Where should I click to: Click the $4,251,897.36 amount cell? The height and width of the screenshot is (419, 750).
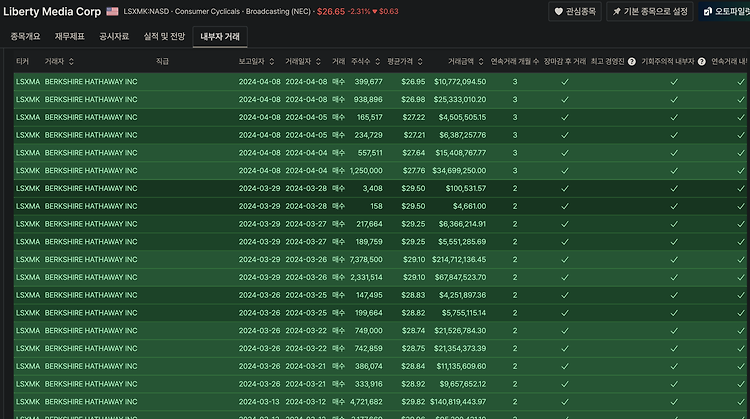[463, 295]
